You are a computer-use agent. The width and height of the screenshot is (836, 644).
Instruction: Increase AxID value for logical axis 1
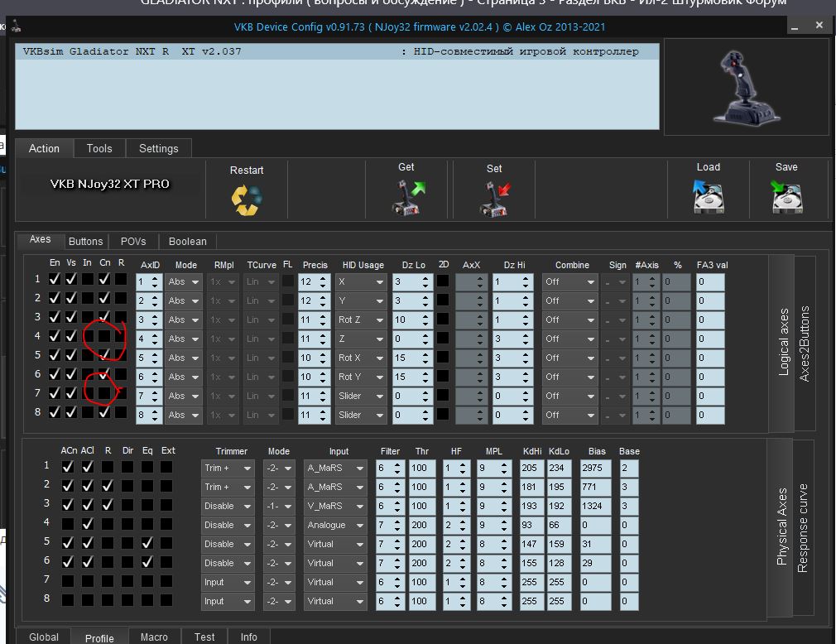pos(155,278)
